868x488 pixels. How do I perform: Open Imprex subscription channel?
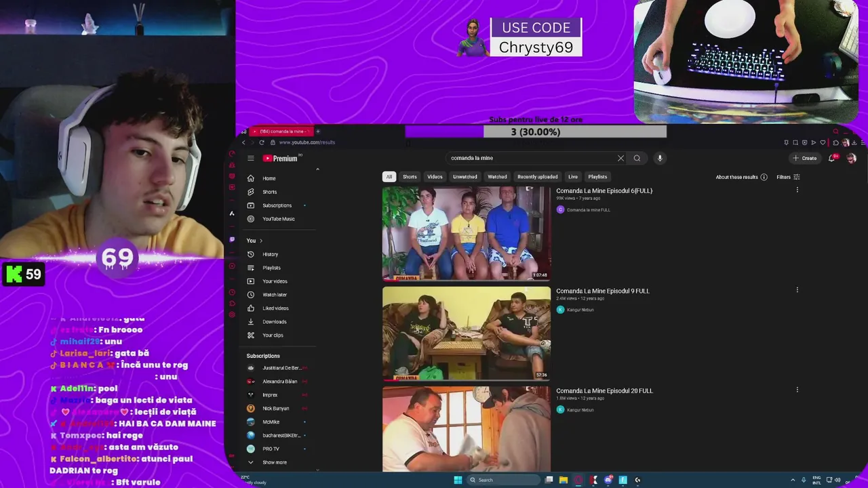(270, 395)
